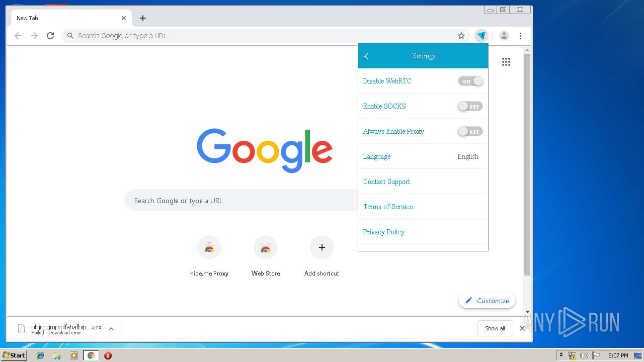The height and width of the screenshot is (362, 644).
Task: Open a new tab with plus button
Action: click(x=143, y=18)
